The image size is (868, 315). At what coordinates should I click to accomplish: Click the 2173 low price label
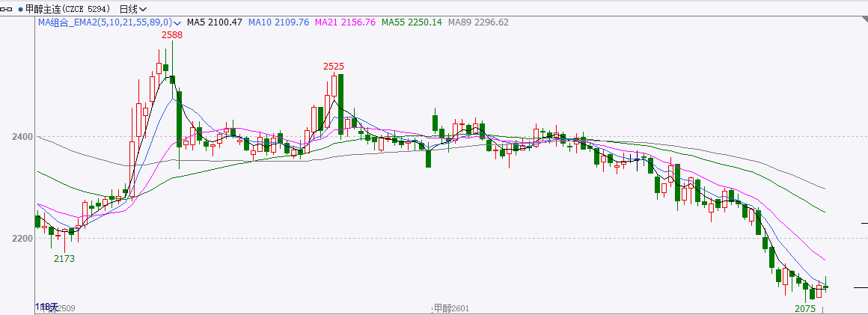(64, 258)
